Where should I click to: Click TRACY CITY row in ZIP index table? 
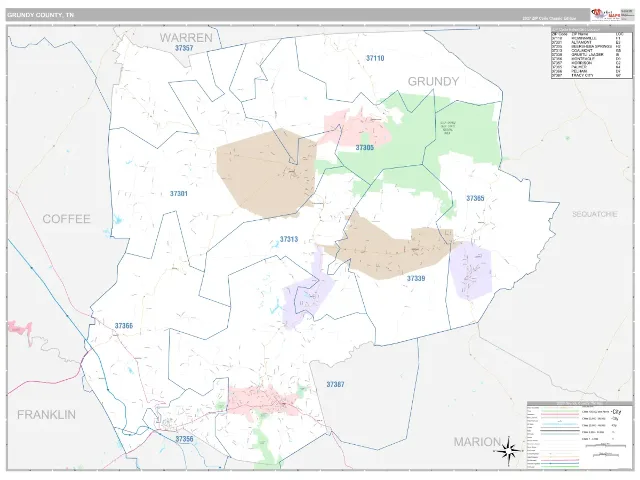592,76
